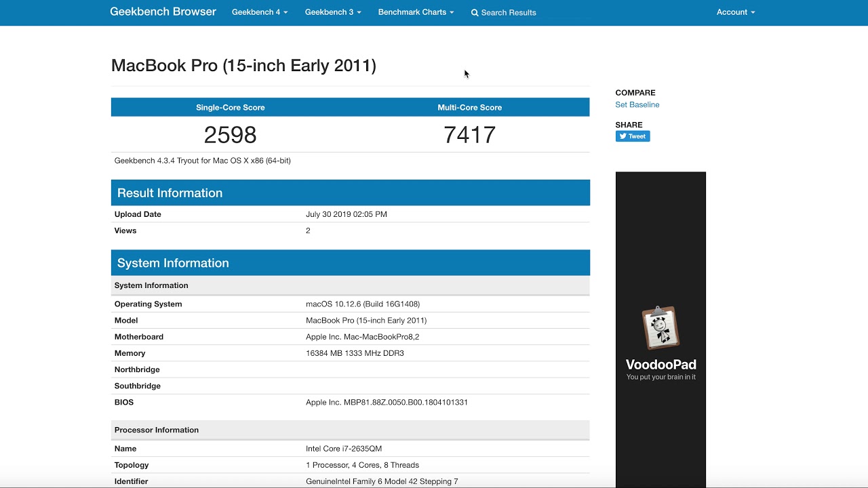Screen dimensions: 868x488
Task: Open the Geekbench Browser home link
Action: pyautogui.click(x=163, y=12)
